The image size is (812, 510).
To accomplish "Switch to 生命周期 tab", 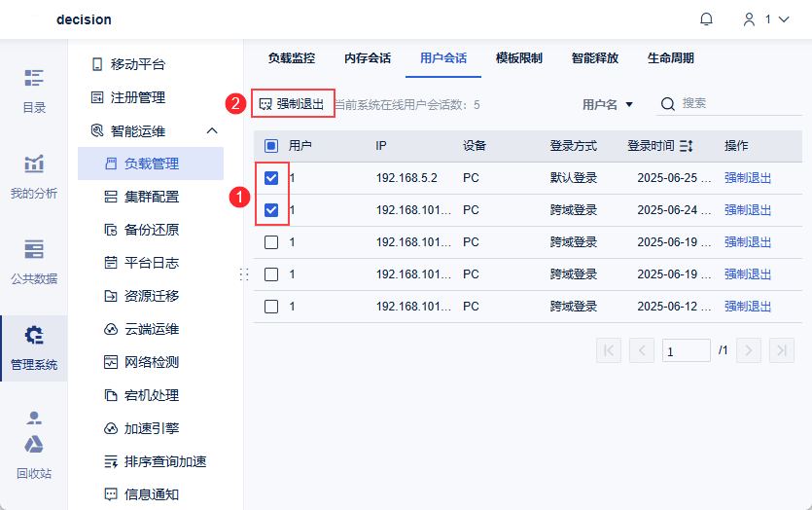I will tap(671, 58).
